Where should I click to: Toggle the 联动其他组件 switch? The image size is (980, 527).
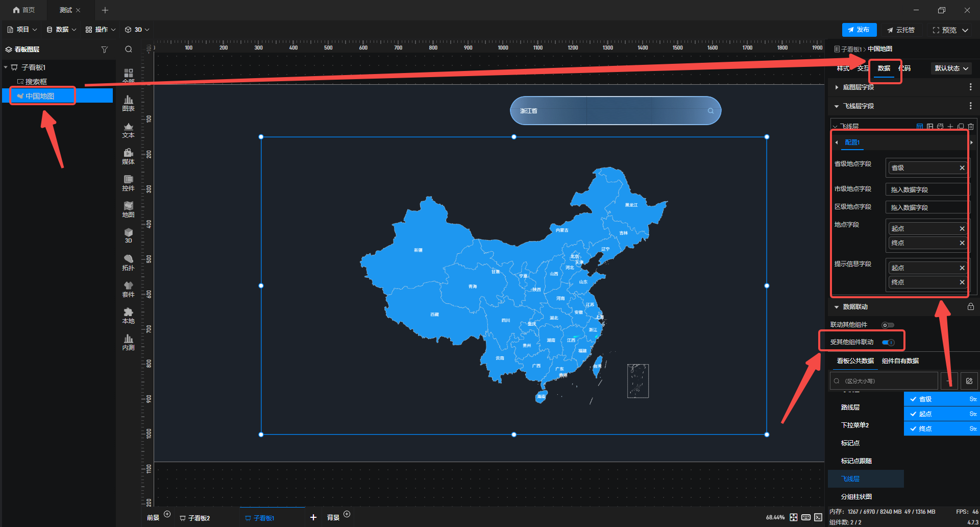(x=888, y=325)
